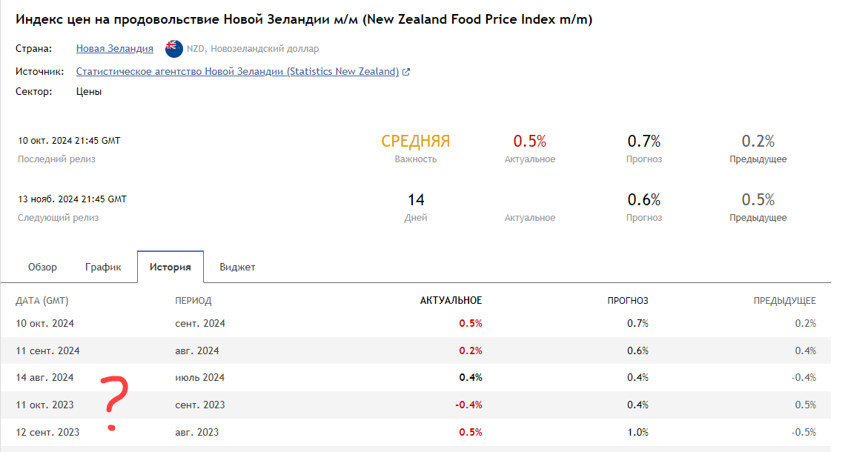Click the ПРЕДЫДУЩЕЕ table column header
Image resolution: width=868 pixels, height=452 pixels.
[785, 301]
